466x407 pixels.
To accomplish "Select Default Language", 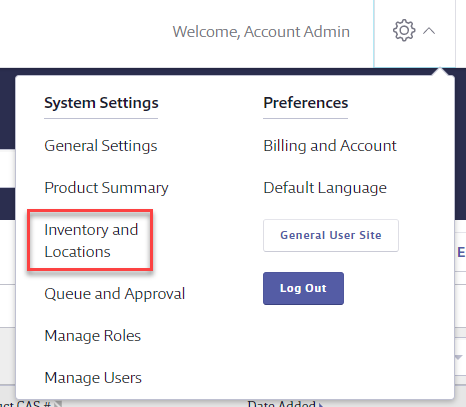I will click(325, 188).
